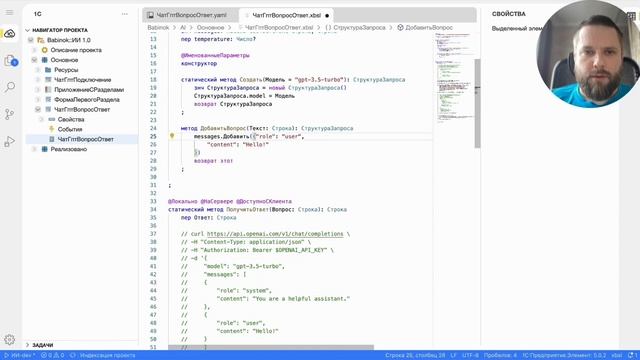Screen dimensions: 640x360
Task: Collapse the ЧатГптВопросОтвет parent node
Action: click(x=38, y=109)
